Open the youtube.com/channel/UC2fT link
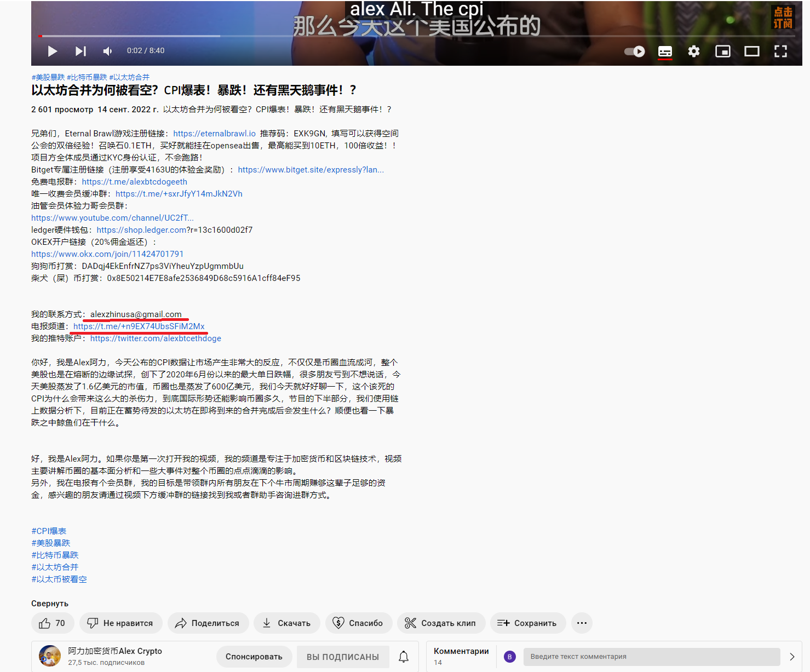Image resolution: width=810 pixels, height=672 pixels. pos(112,218)
